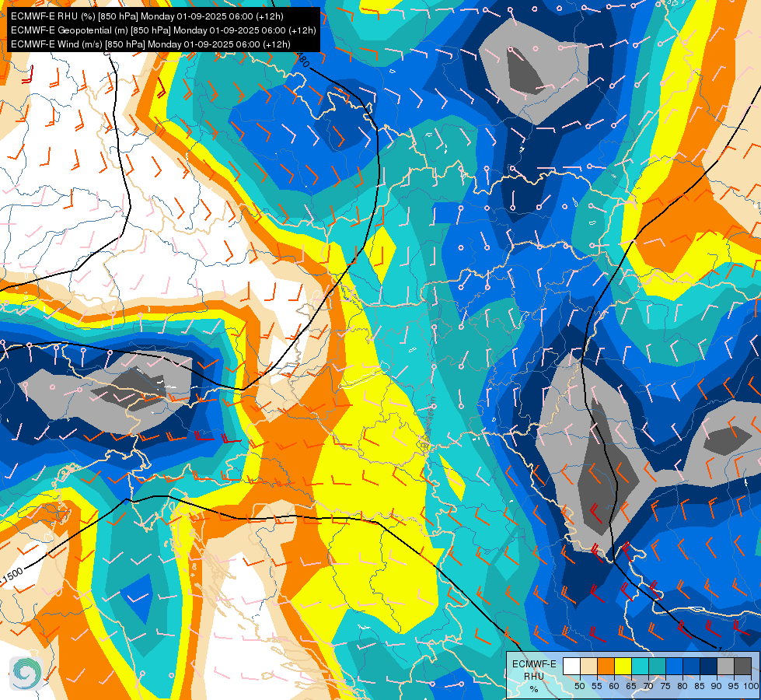The image size is (761, 700).
Task: Click the '65' tick label in legend
Action: pos(631,687)
